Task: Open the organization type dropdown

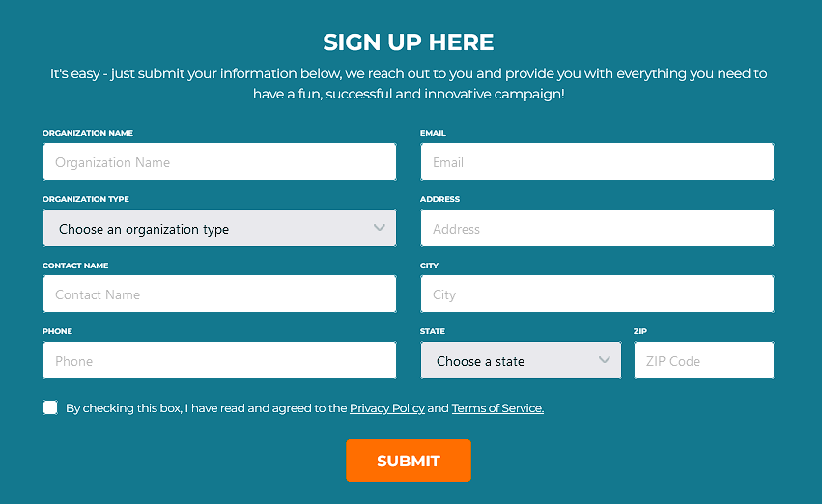Action: [x=219, y=229]
